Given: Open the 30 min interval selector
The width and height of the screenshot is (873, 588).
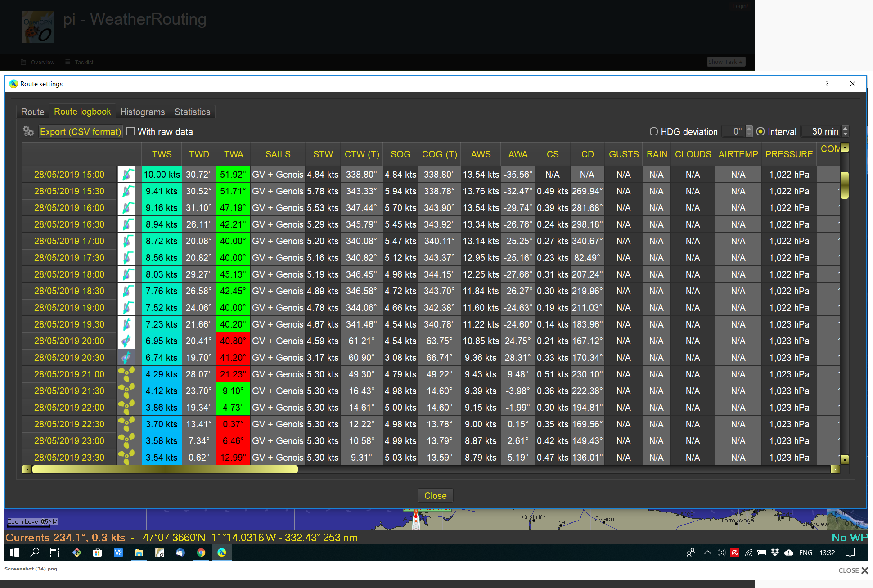Looking at the screenshot, I should [x=824, y=131].
